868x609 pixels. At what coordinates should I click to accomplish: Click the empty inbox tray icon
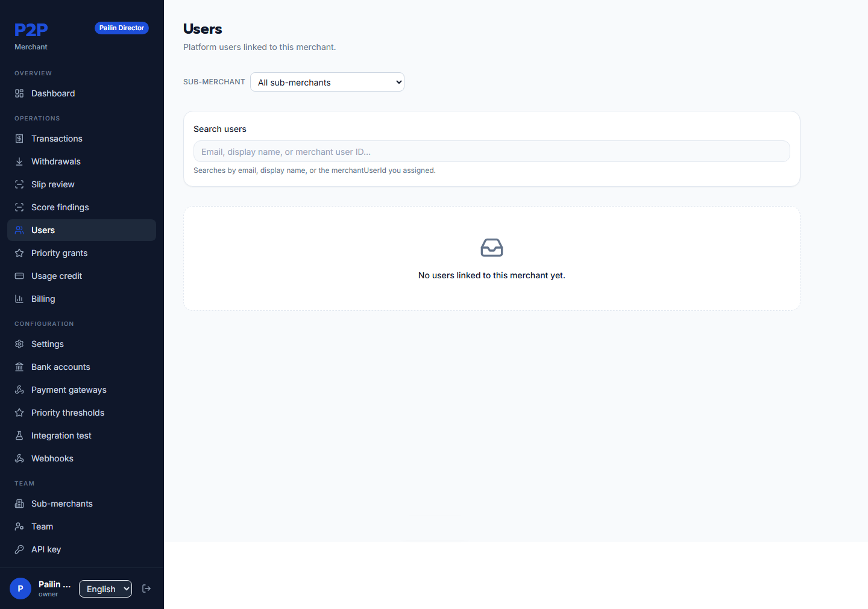coord(492,248)
